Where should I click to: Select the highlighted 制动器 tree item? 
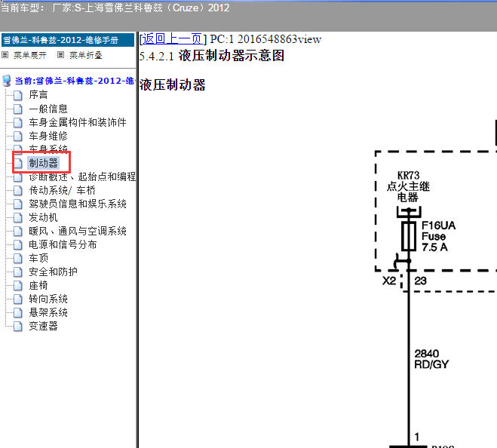pyautogui.click(x=43, y=163)
